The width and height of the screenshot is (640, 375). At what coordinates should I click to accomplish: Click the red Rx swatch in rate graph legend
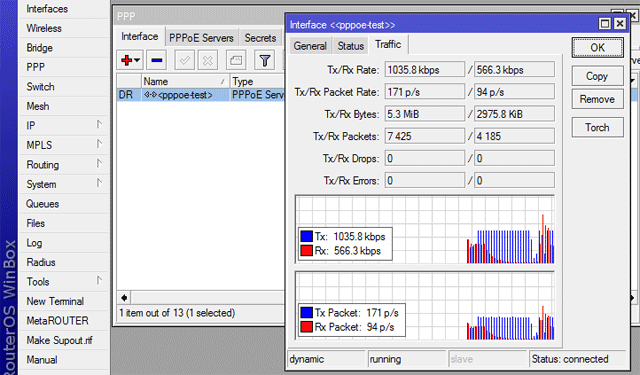click(x=307, y=250)
